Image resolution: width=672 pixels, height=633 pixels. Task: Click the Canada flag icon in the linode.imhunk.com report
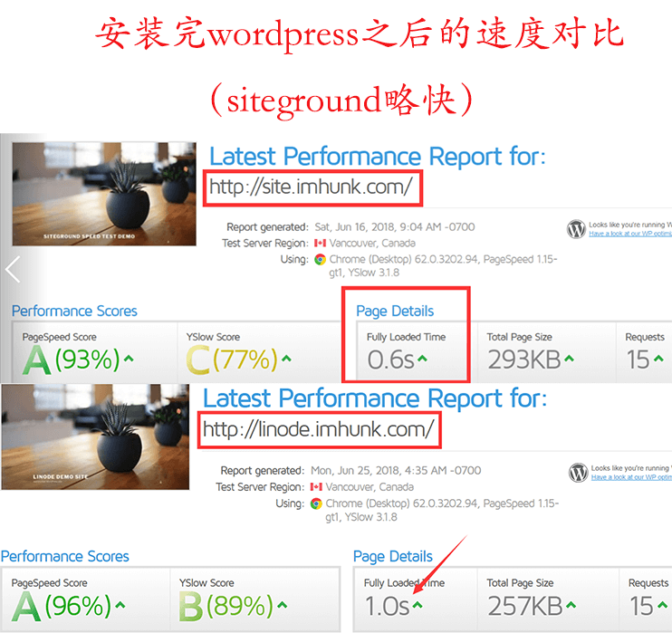tap(316, 487)
